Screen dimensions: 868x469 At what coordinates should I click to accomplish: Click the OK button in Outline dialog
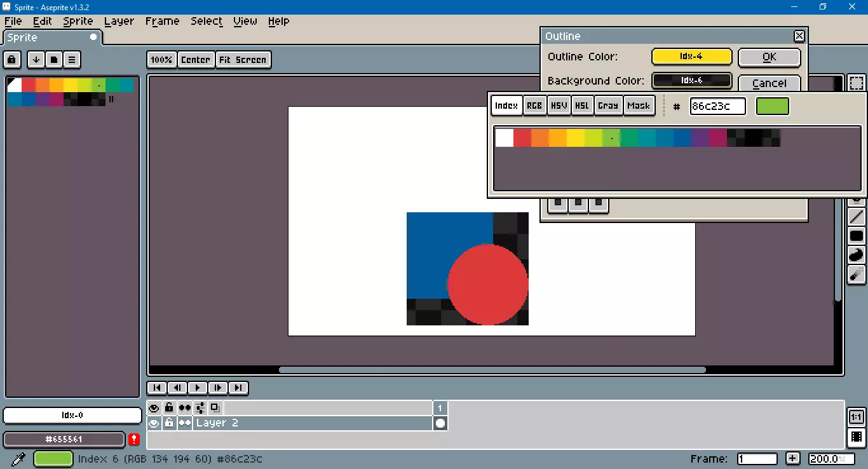(769, 57)
